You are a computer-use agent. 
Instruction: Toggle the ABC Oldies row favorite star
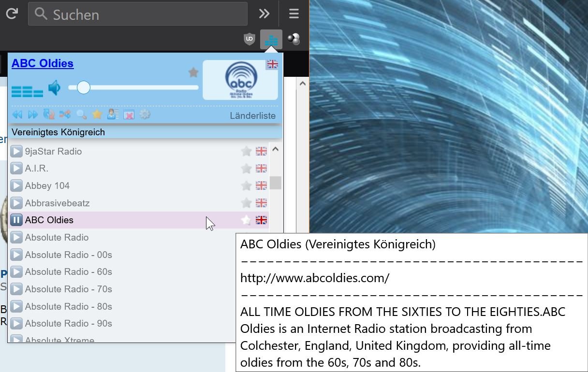tap(246, 220)
